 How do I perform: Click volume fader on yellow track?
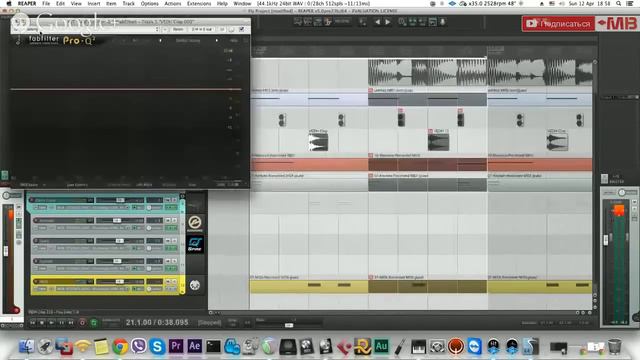pyautogui.click(x=120, y=282)
